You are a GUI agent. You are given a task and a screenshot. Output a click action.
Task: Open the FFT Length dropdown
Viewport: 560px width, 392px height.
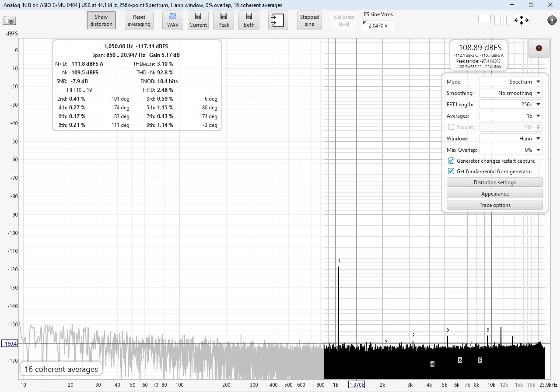pos(511,105)
